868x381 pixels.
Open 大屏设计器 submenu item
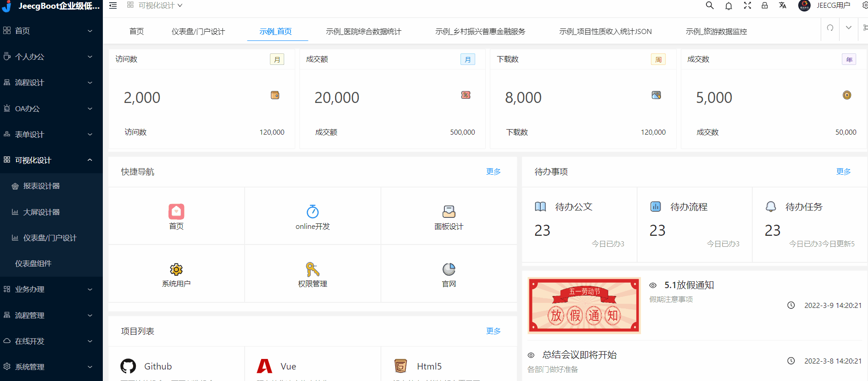(x=51, y=212)
